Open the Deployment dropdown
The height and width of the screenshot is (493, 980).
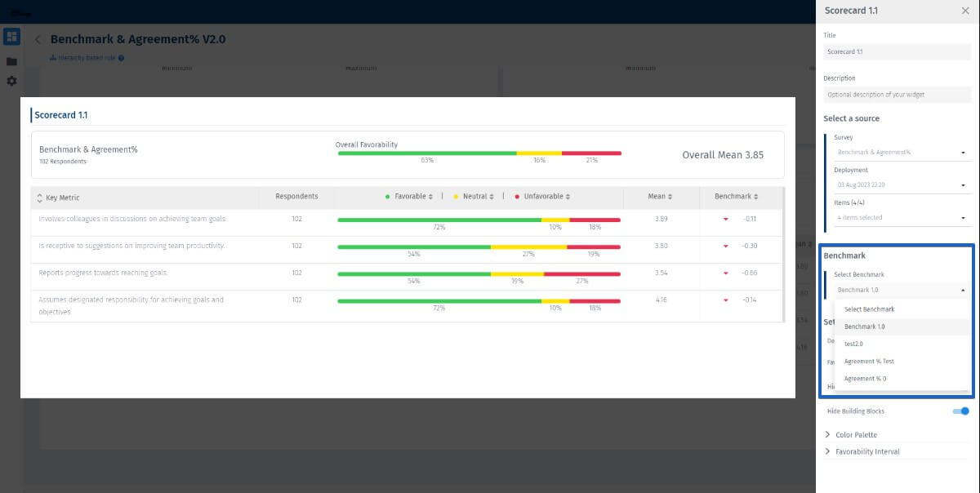click(902, 185)
